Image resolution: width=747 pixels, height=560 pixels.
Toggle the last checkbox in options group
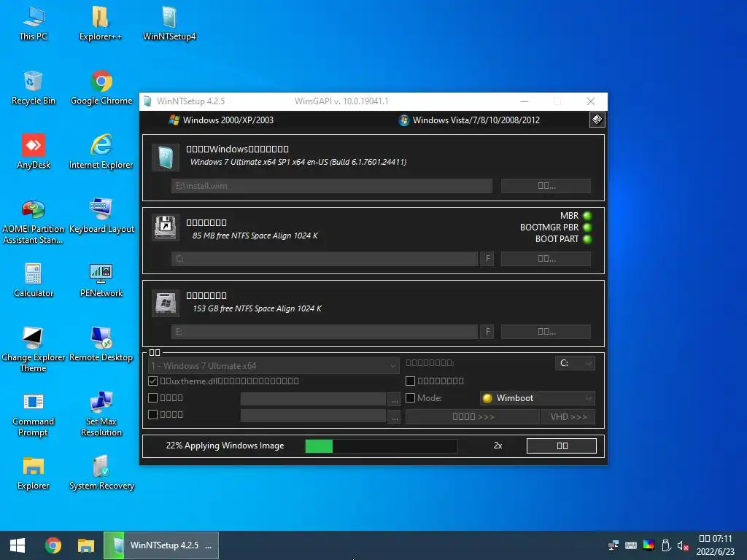153,414
